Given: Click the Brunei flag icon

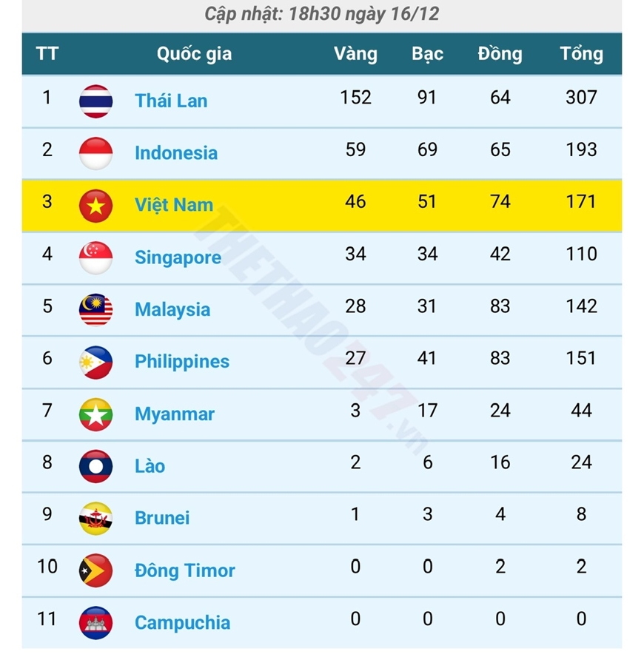Looking at the screenshot, I should point(96,518).
